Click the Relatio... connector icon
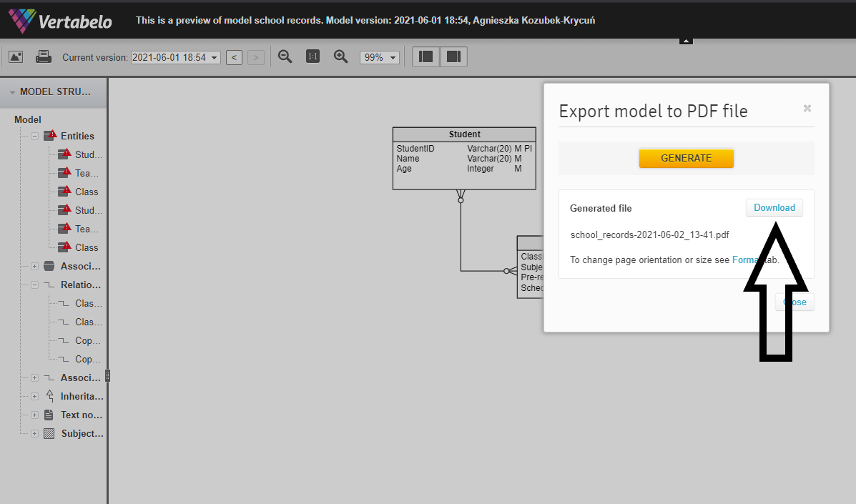This screenshot has width=856, height=504. coord(49,285)
